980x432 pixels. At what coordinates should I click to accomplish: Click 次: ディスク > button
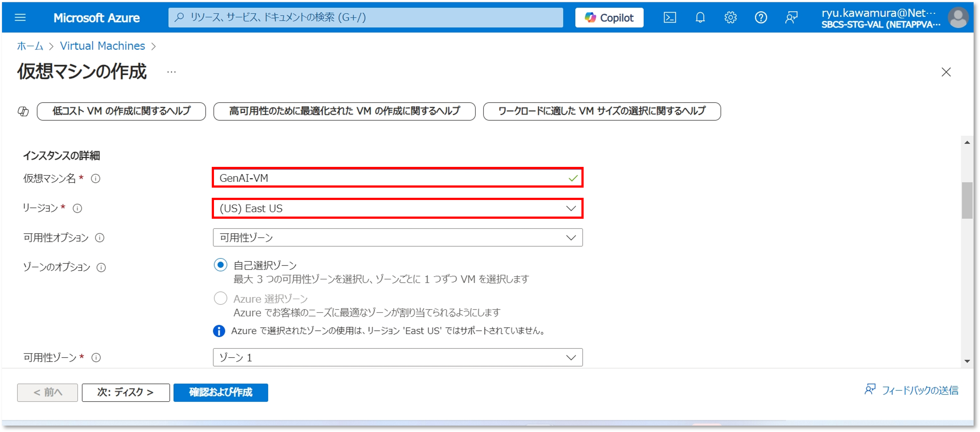[126, 392]
